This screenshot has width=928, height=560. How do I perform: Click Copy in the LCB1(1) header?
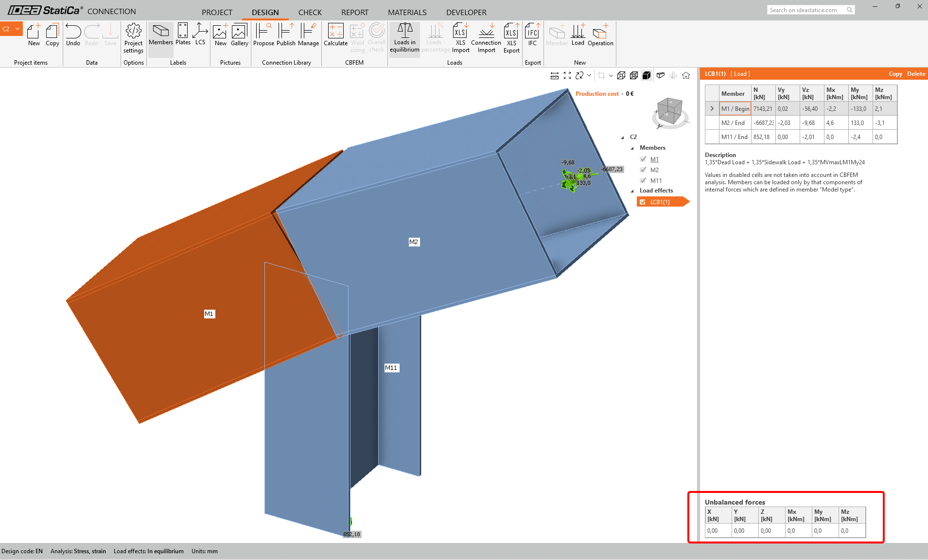895,74
